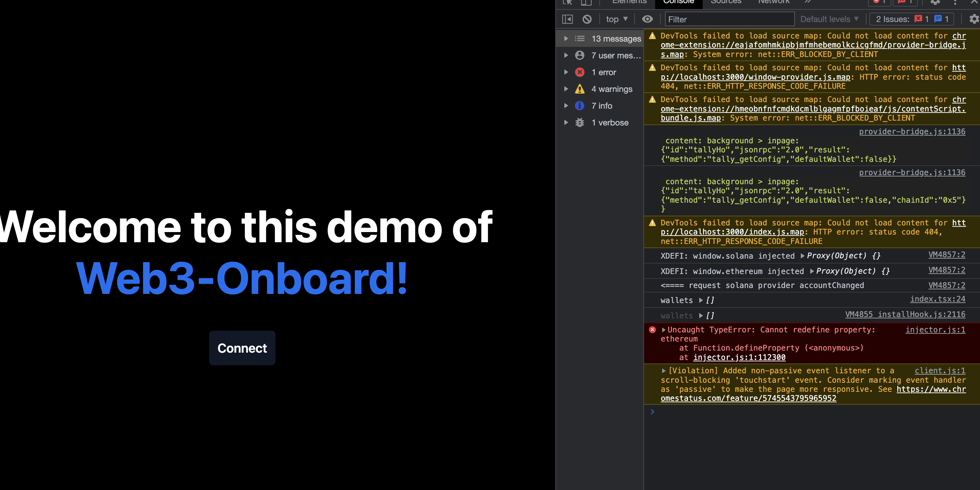Open the top context dropdown
This screenshot has width=980, height=490.
616,19
